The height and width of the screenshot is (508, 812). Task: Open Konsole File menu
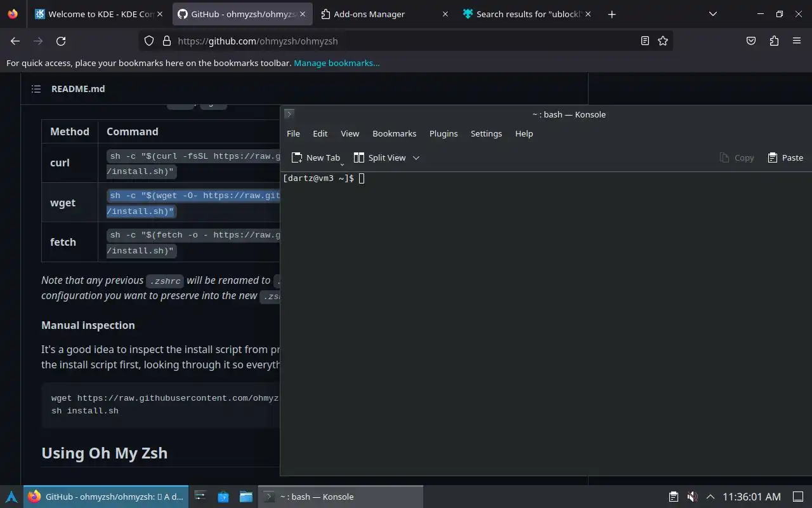[x=293, y=133]
